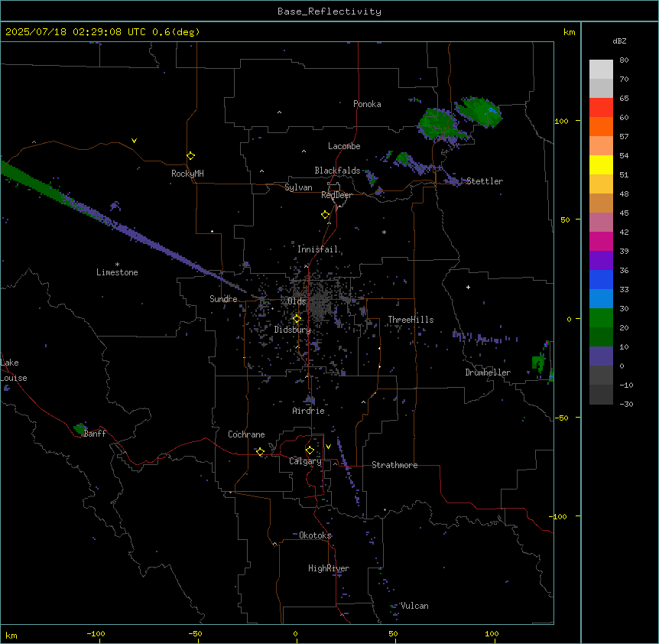Click the -30 value on dBZ scale
The height and width of the screenshot is (644, 659).
[626, 404]
